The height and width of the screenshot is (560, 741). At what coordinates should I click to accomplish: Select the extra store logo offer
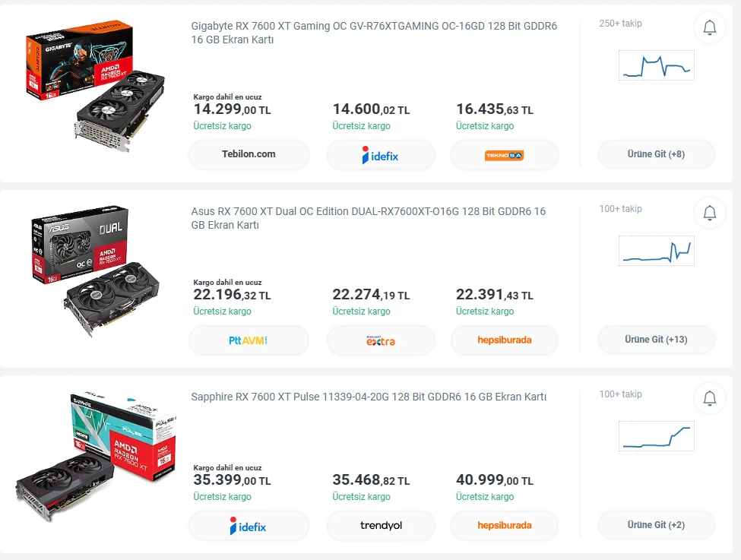point(381,340)
